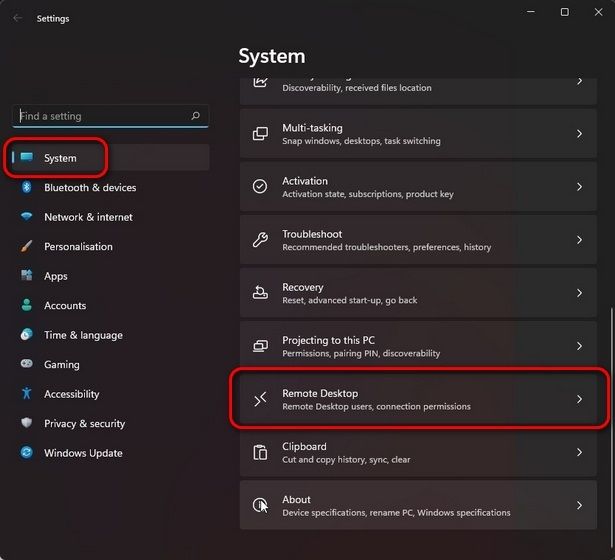The width and height of the screenshot is (615, 560).
Task: Open Accounts settings category
Action: [65, 306]
